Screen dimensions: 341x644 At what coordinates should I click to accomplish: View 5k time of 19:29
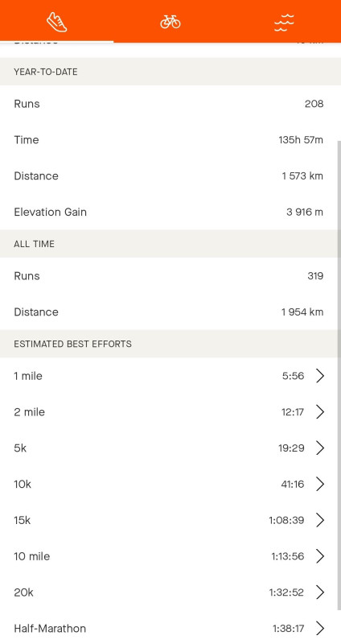click(291, 448)
